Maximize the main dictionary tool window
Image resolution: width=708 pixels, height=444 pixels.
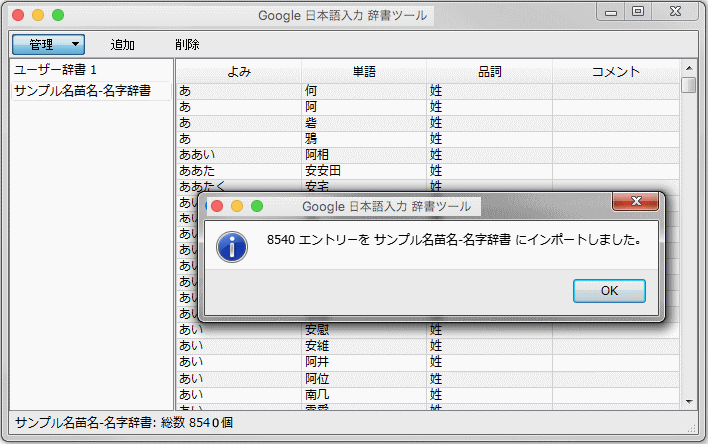click(x=638, y=12)
